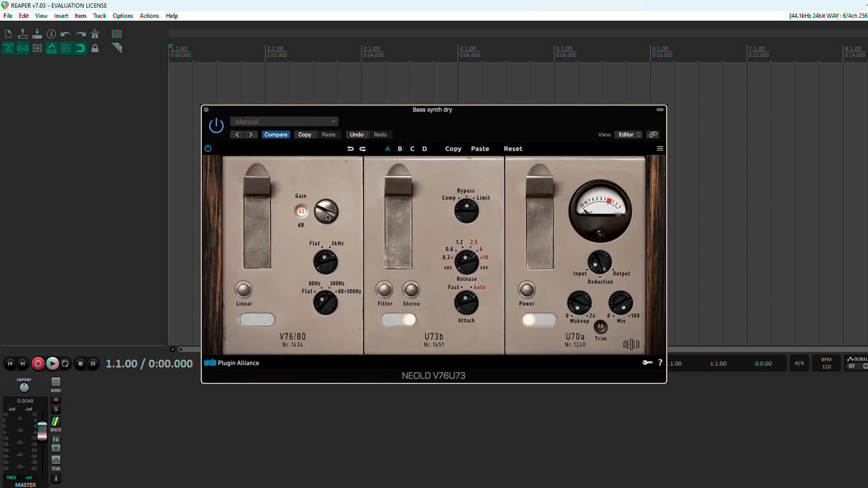Toggle the metronome icon
Image resolution: width=868 pixels, height=488 pixels.
pos(95,34)
